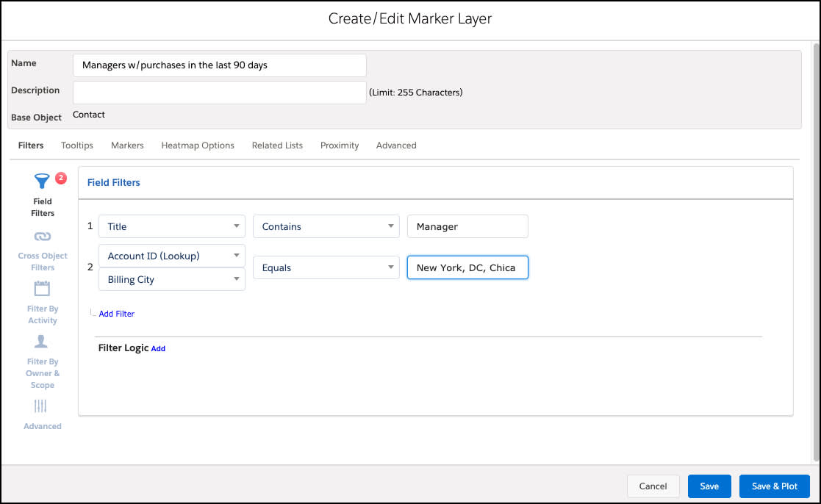Go to the Related Lists tab
Screen dimensions: 821x504
(x=277, y=145)
